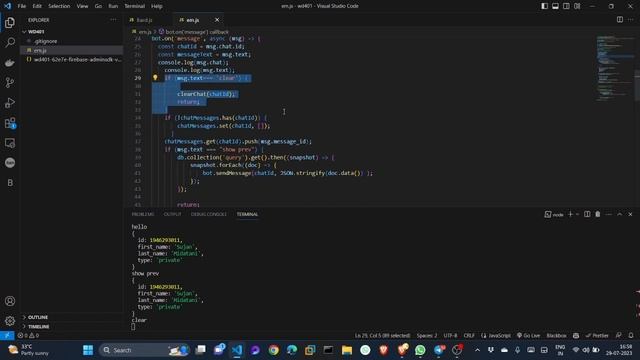Open the Search view in activity bar
Screen dimensions: 640x360
coord(10,42)
